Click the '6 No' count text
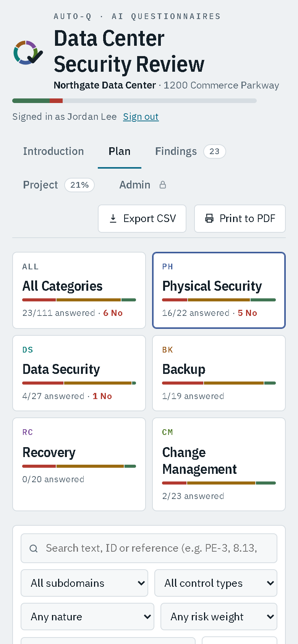Image resolution: width=298 pixels, height=644 pixels. pyautogui.click(x=113, y=313)
